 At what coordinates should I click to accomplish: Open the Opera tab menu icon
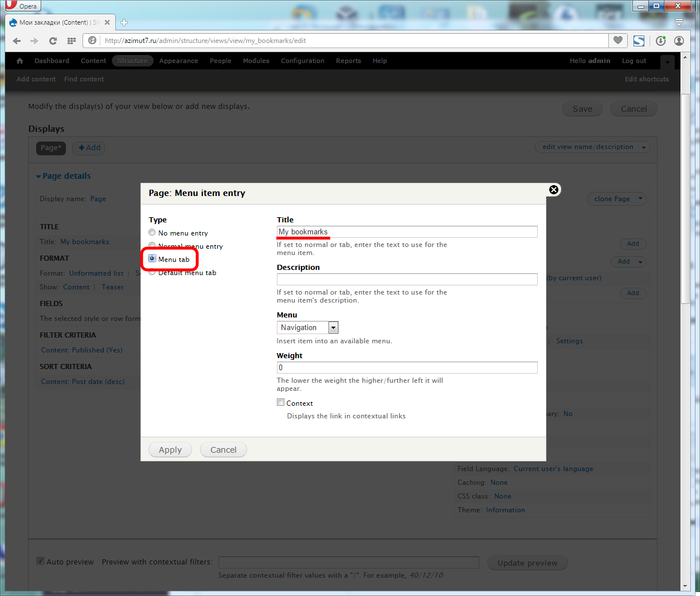click(679, 22)
